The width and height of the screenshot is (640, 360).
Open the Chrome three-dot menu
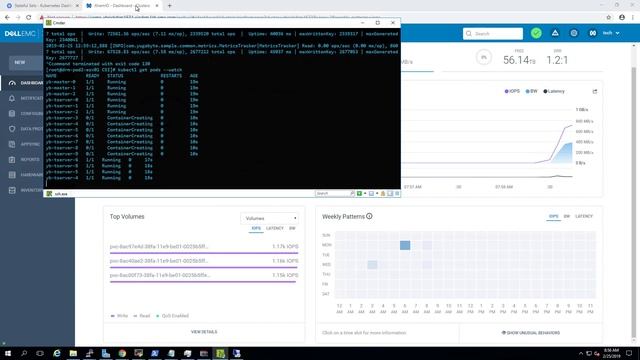point(633,17)
